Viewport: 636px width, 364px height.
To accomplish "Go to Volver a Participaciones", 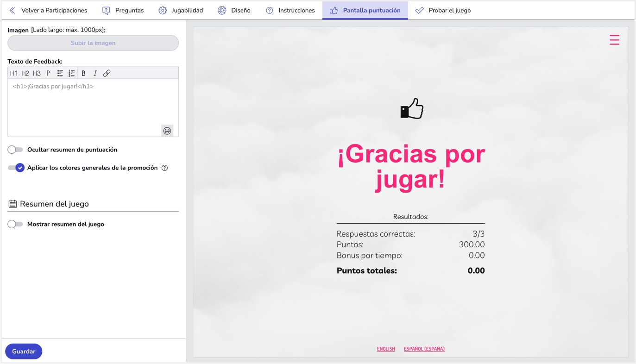I will point(48,10).
